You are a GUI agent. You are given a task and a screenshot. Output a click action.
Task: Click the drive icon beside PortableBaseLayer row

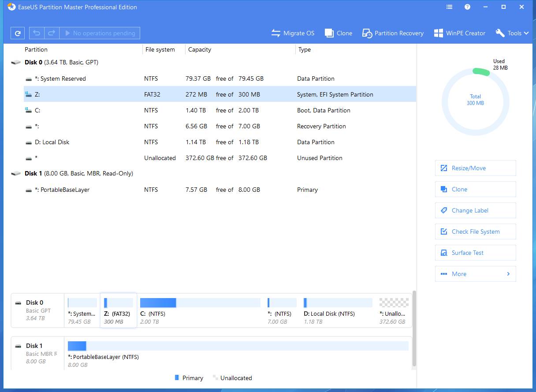tap(29, 190)
